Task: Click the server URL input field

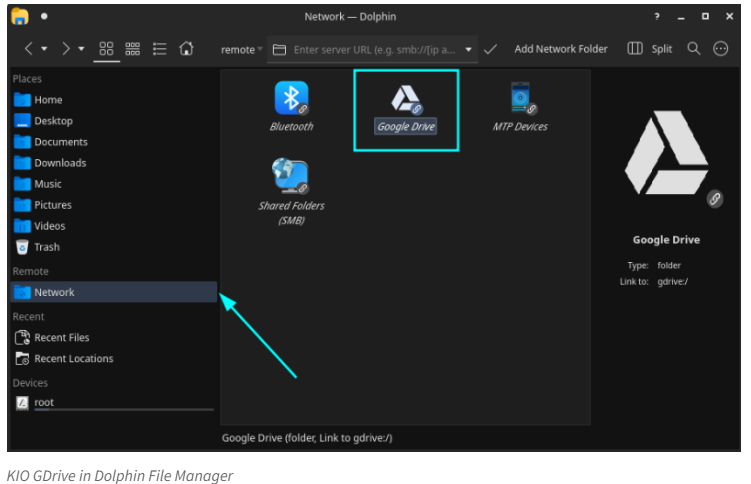Action: click(375, 49)
